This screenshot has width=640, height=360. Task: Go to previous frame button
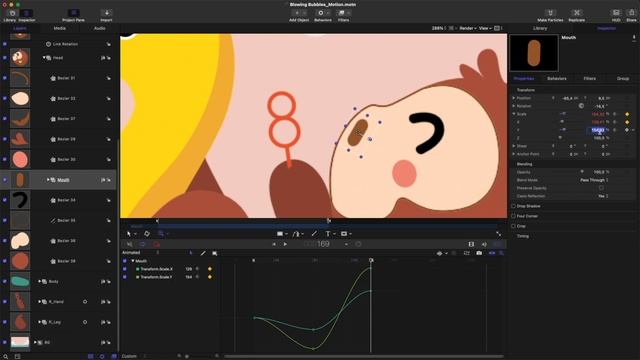point(274,244)
